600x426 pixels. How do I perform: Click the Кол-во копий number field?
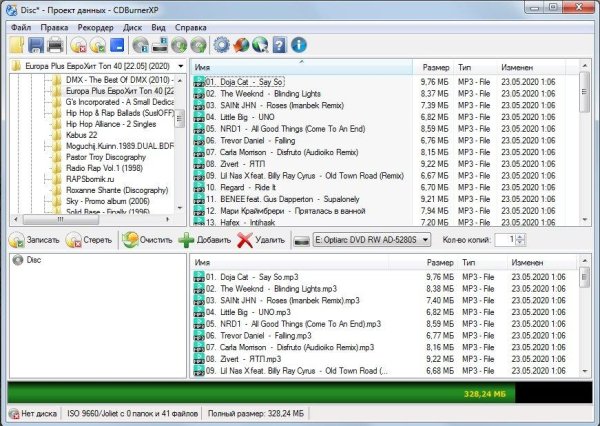click(505, 240)
